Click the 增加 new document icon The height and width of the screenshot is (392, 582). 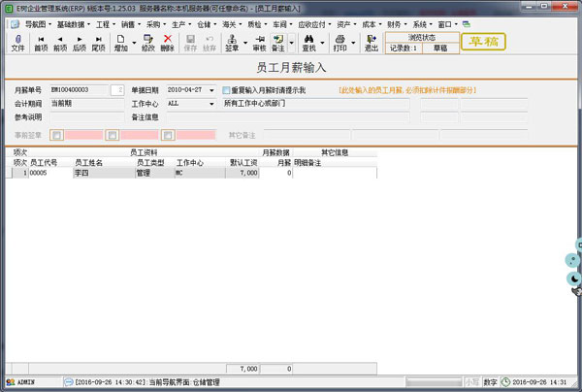click(120, 39)
